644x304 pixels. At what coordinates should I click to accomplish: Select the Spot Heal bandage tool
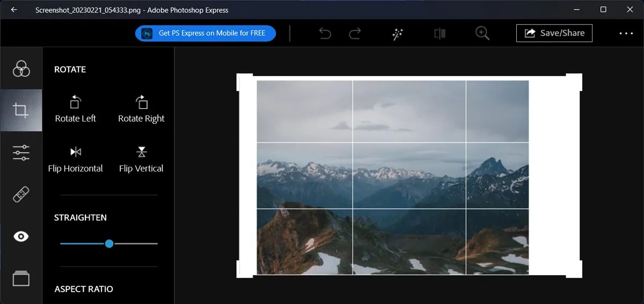click(21, 194)
